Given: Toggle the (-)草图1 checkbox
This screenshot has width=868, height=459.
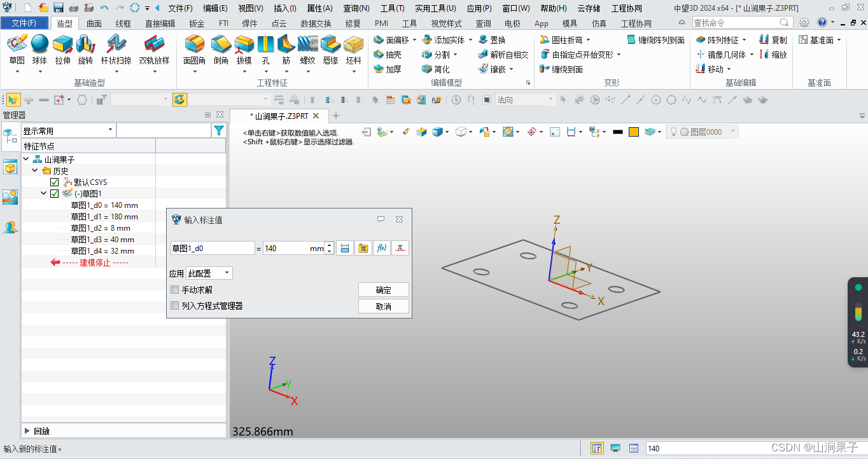Looking at the screenshot, I should (54, 194).
